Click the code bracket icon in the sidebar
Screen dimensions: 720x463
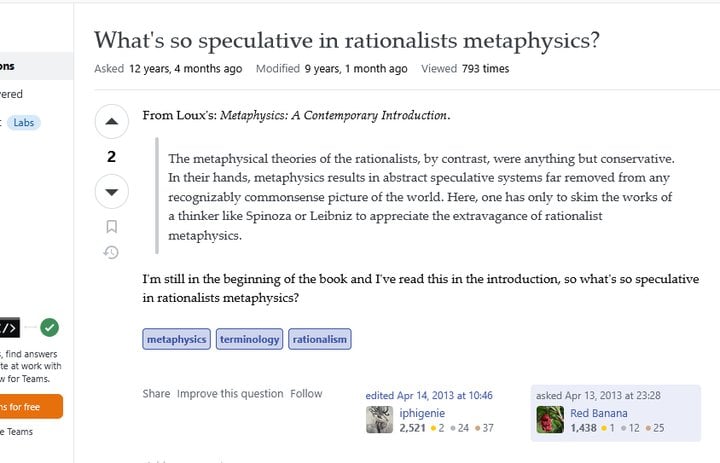(9, 327)
